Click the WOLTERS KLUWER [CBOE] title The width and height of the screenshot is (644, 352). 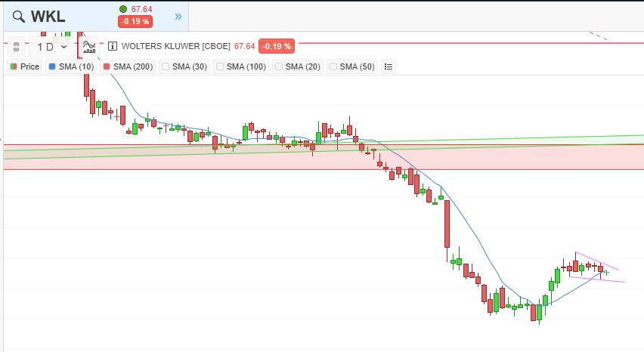point(176,46)
